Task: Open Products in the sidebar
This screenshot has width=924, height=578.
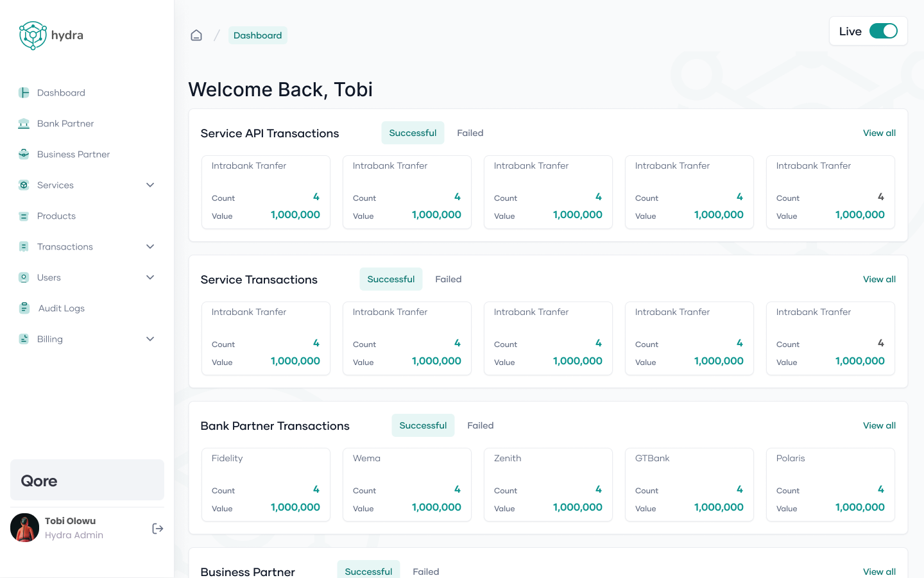Action: pos(56,216)
